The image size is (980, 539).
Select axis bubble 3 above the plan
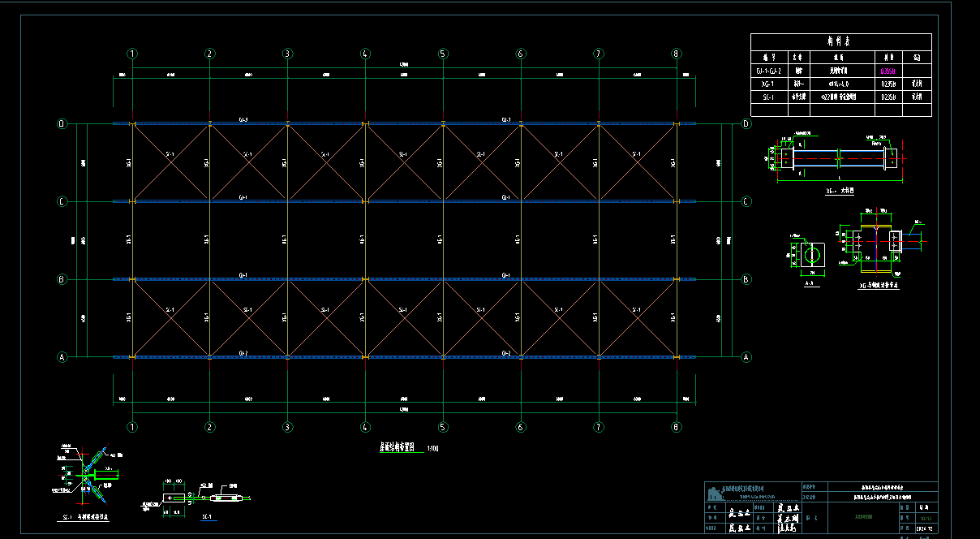(x=287, y=54)
